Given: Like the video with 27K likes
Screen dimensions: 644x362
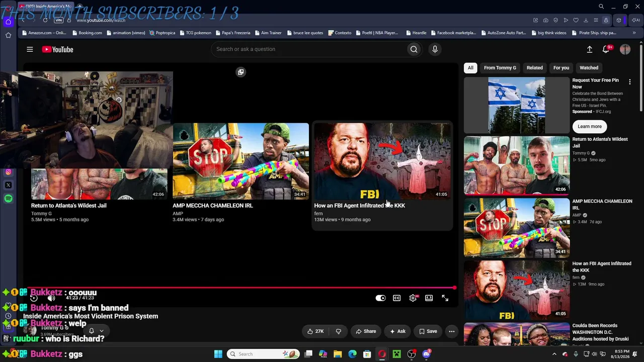Looking at the screenshot, I should (x=315, y=331).
